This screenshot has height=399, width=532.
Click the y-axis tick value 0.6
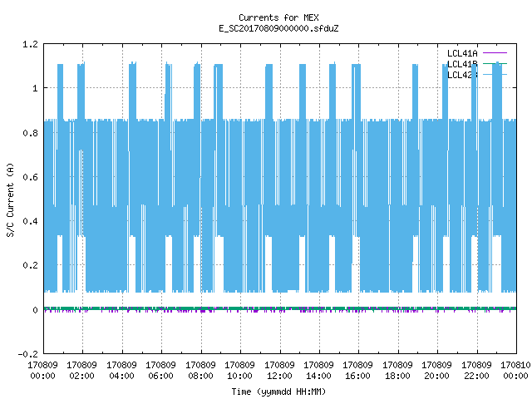(30, 177)
